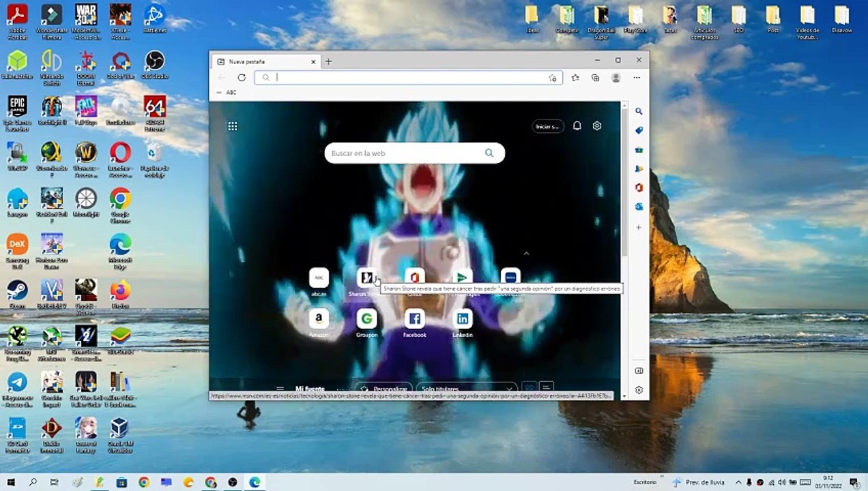Open the Amazon quick link
868x491 pixels.
pyautogui.click(x=319, y=323)
